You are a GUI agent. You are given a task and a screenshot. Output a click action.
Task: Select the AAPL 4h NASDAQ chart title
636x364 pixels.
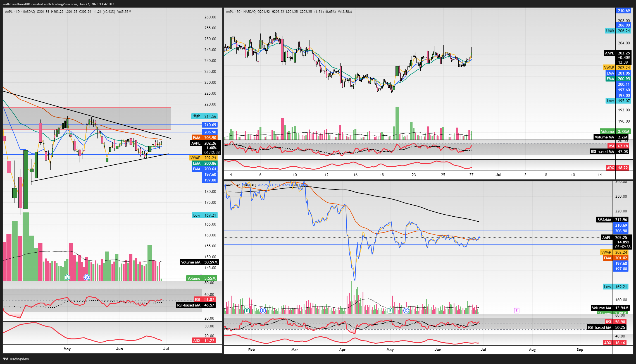pyautogui.click(x=241, y=185)
